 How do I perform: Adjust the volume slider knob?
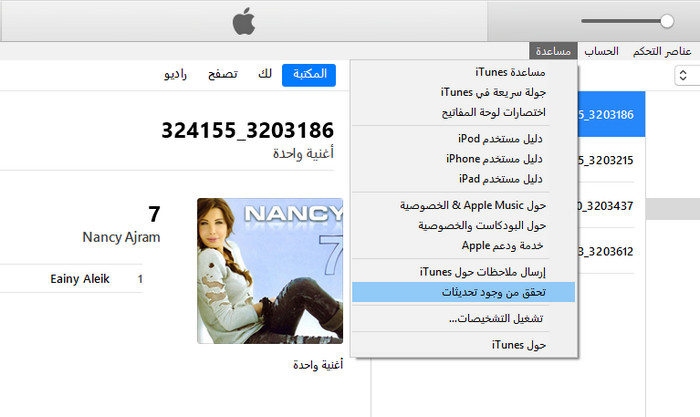[x=667, y=21]
